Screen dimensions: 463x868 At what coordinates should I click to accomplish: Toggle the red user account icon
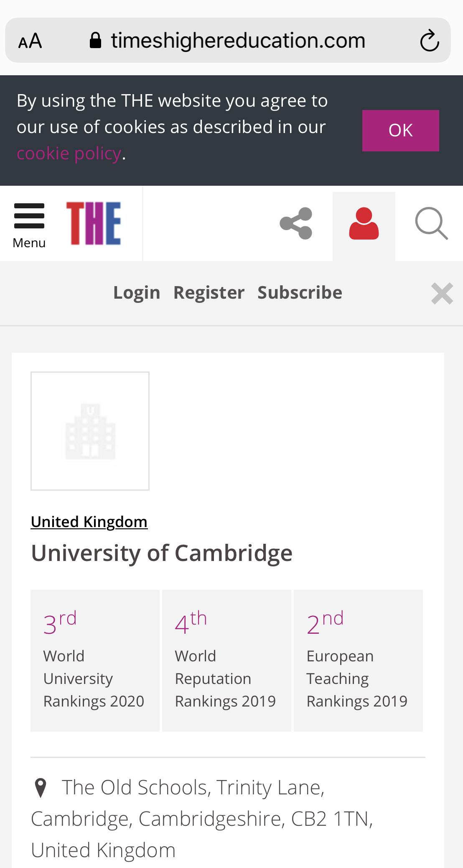pos(364,224)
